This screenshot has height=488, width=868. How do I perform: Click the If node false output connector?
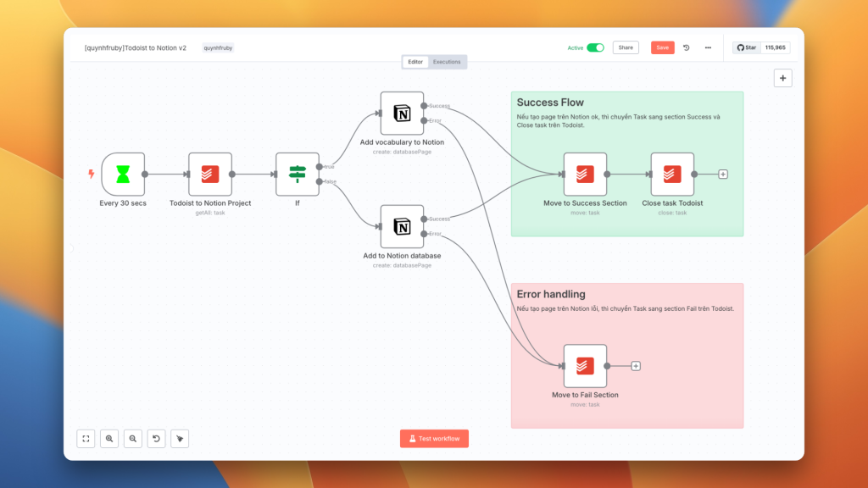pos(320,181)
